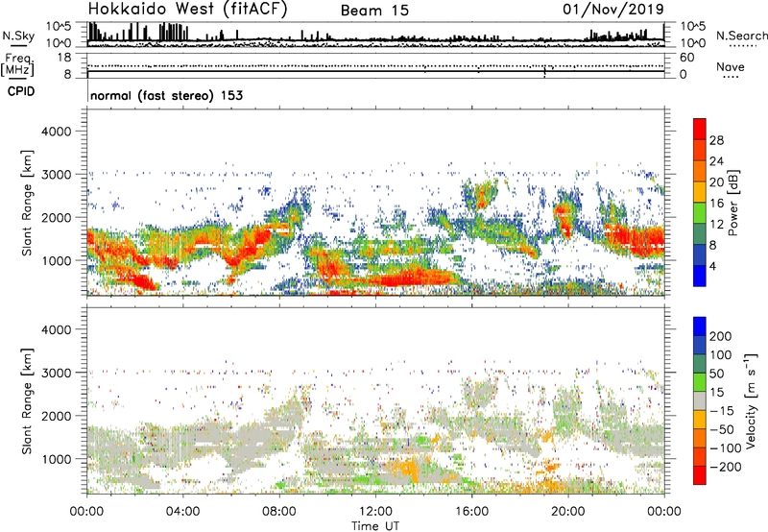
Task: Click the red top of power colorbar
Action: point(700,129)
